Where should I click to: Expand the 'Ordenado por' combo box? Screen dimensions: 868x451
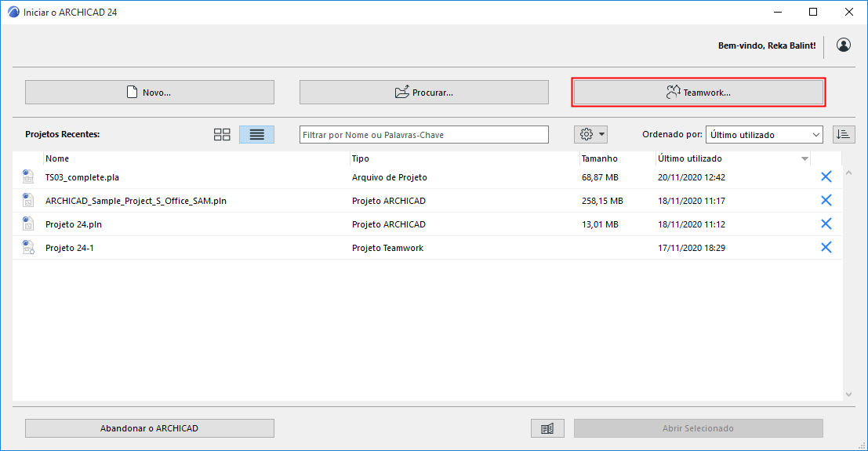pos(764,135)
